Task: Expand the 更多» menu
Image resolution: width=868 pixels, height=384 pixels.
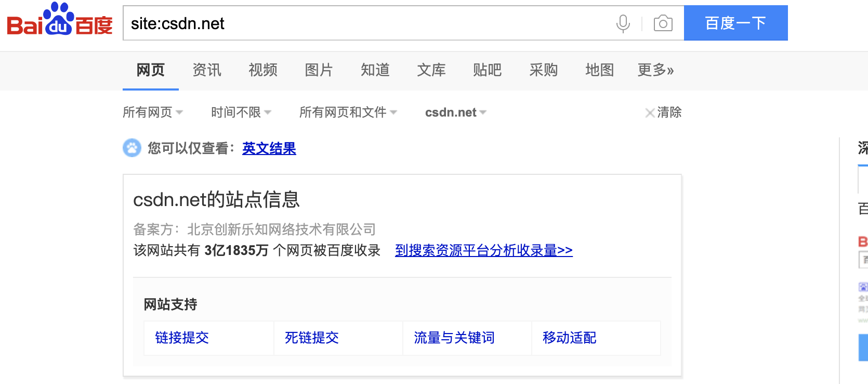Action: point(656,70)
